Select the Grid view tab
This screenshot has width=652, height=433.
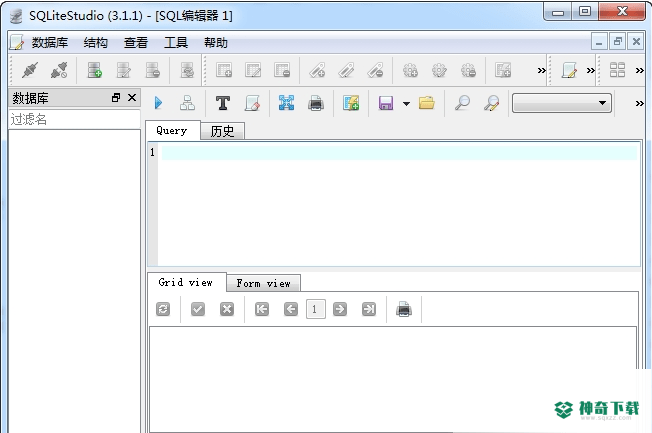pos(186,283)
